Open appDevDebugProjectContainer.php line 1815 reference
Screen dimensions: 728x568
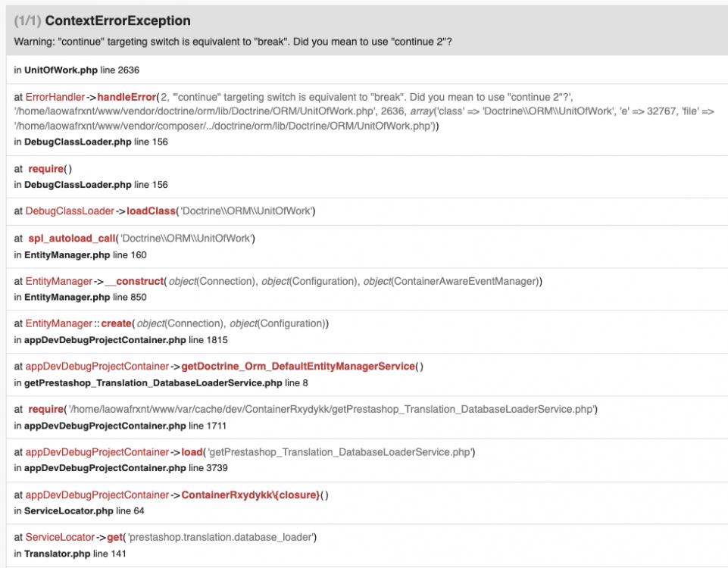[x=120, y=340]
